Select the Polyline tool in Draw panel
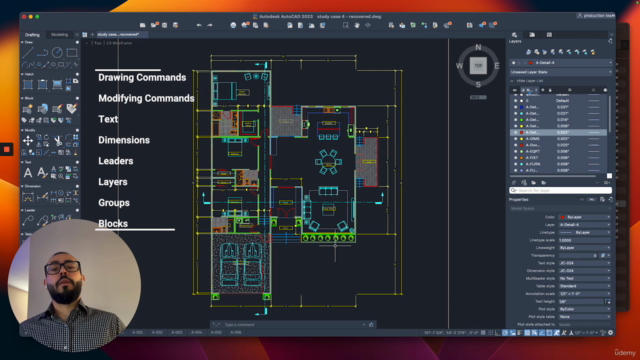Viewport: 640px width, 360px height. (x=42, y=53)
